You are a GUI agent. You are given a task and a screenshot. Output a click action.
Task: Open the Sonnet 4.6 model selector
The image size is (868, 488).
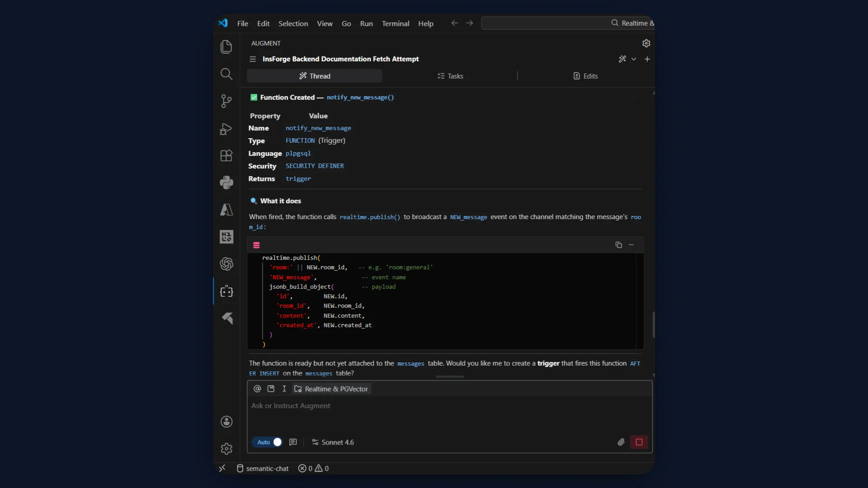pos(333,442)
